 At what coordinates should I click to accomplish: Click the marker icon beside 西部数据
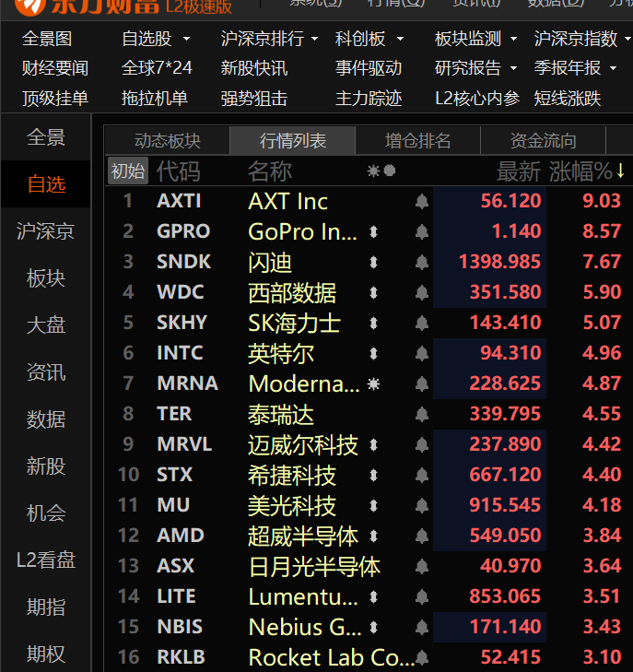click(373, 293)
